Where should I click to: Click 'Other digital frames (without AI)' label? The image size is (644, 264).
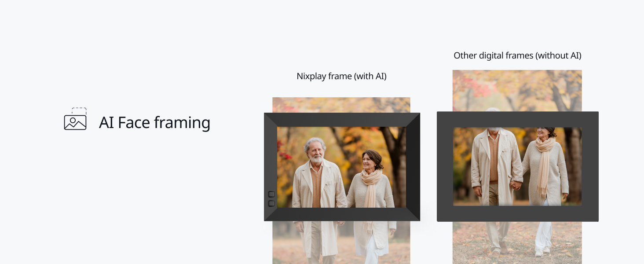(517, 55)
